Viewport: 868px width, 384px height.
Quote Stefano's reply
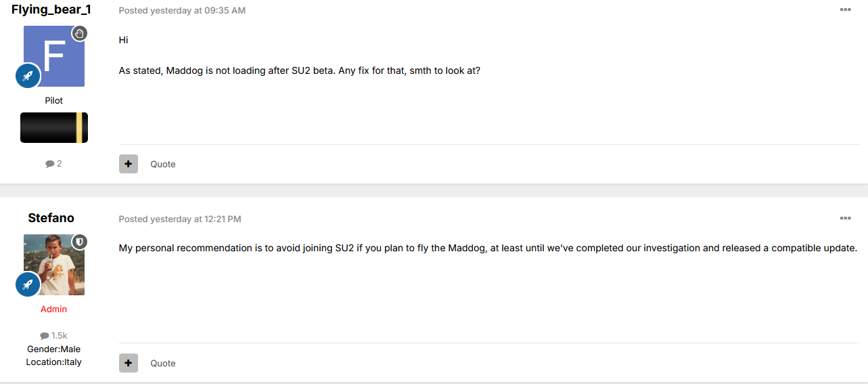click(163, 363)
